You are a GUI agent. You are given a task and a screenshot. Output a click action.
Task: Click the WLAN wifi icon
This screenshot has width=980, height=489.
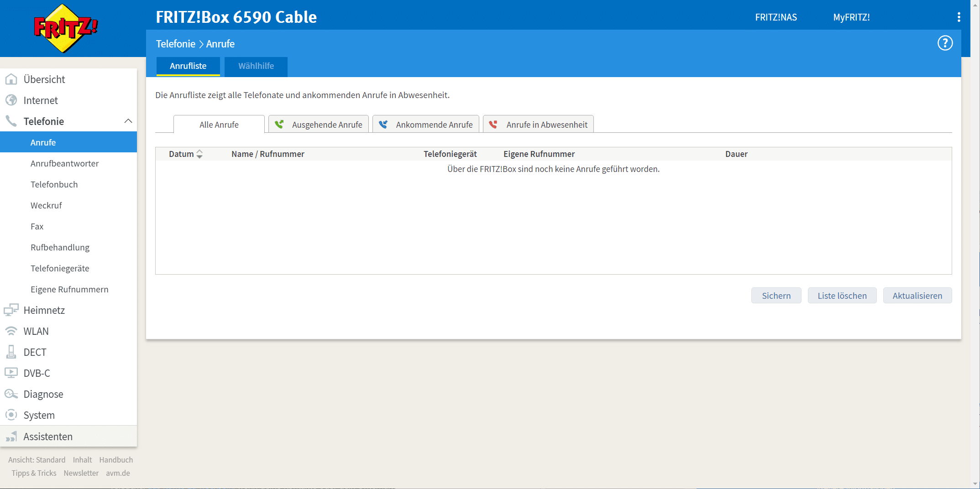(11, 331)
